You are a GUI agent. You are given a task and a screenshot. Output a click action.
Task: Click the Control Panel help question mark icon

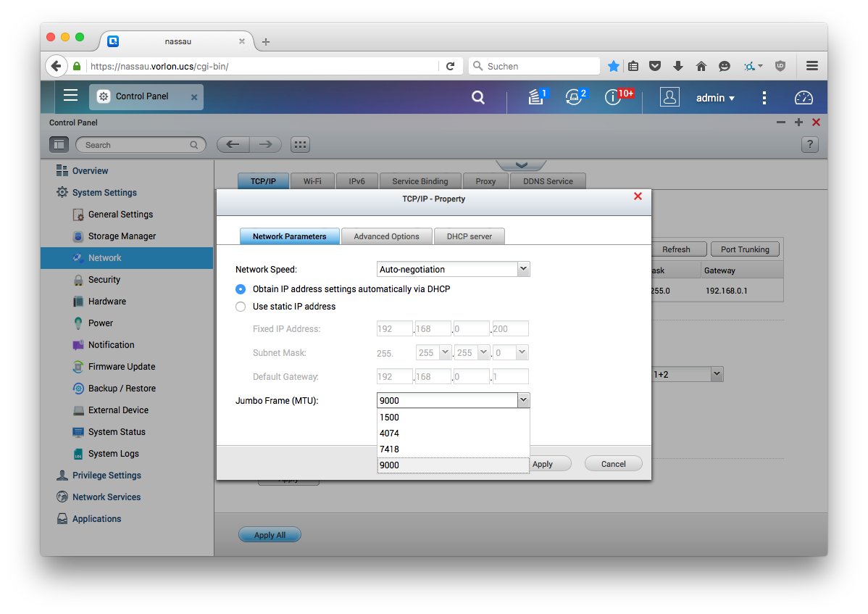point(809,144)
